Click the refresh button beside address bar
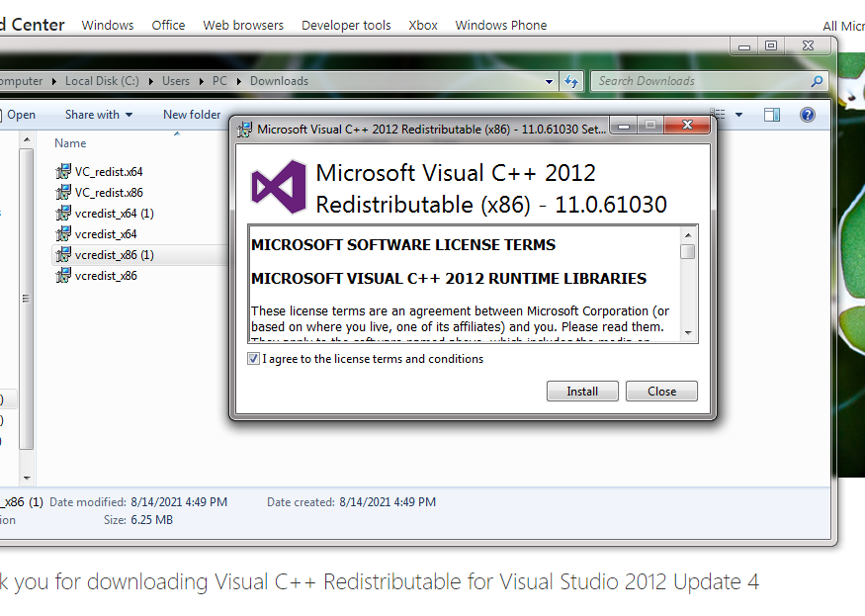 [571, 82]
